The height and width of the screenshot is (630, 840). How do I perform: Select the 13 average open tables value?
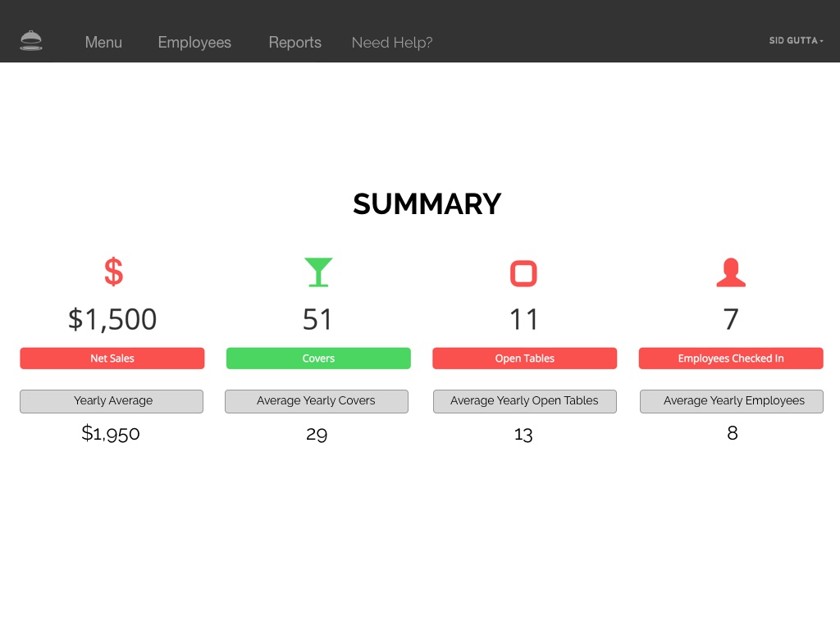point(523,434)
